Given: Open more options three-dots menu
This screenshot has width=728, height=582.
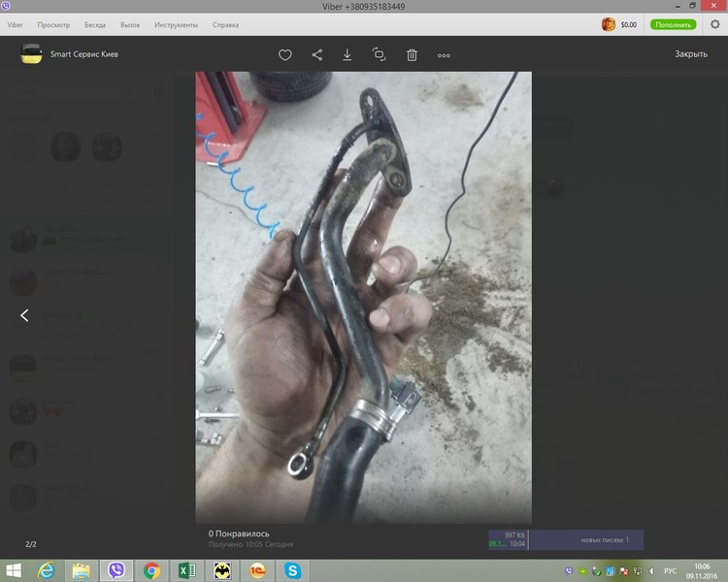Looking at the screenshot, I should pyautogui.click(x=444, y=55).
